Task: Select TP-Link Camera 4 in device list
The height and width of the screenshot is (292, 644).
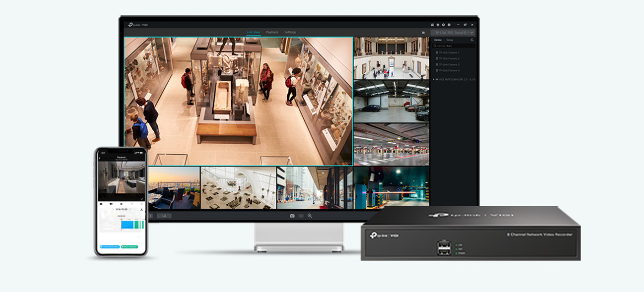Action: tap(447, 71)
